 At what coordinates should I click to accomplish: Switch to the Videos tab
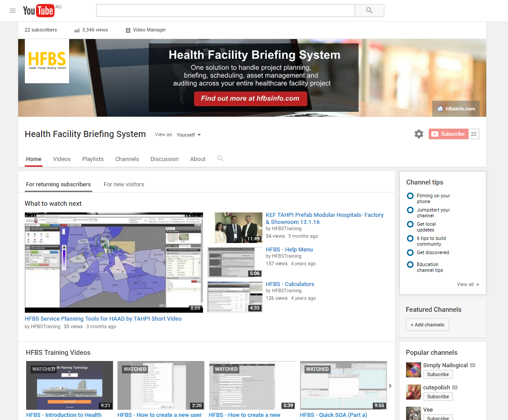(x=62, y=159)
